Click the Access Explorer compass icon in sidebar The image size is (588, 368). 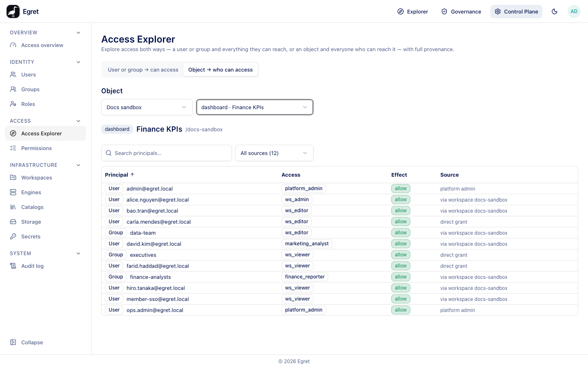point(13,134)
